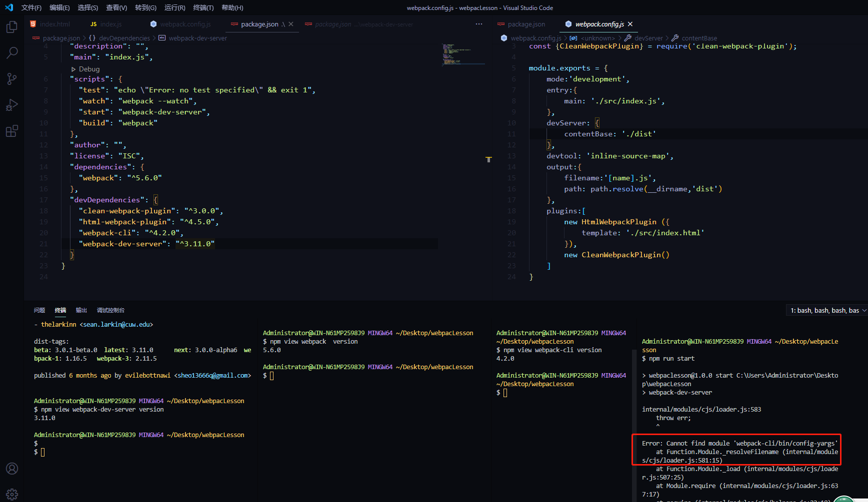The width and height of the screenshot is (868, 502).
Task: Open the Source Control view icon
Action: [12, 79]
